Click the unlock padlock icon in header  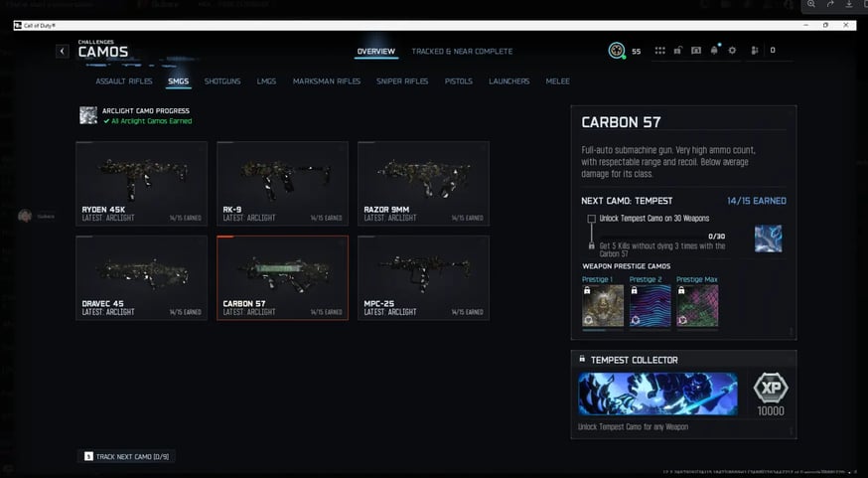[x=677, y=51]
